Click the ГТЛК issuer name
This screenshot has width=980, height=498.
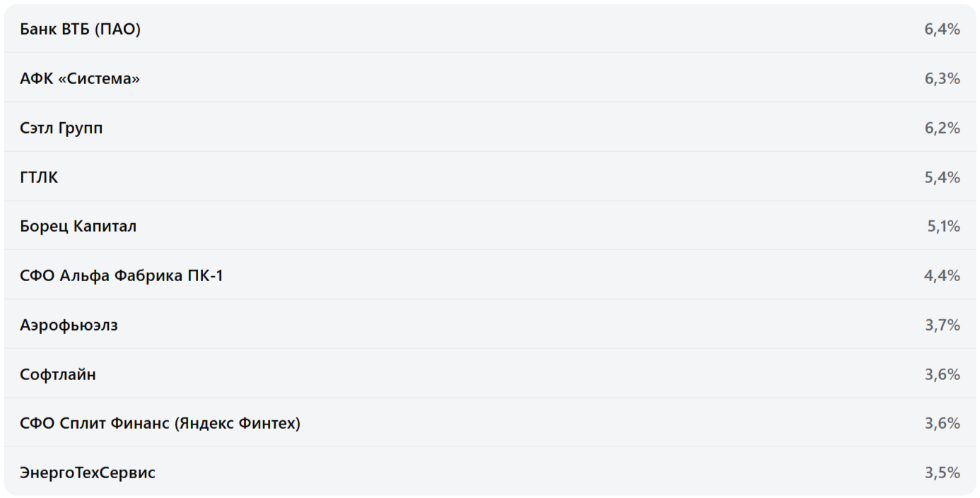39,177
